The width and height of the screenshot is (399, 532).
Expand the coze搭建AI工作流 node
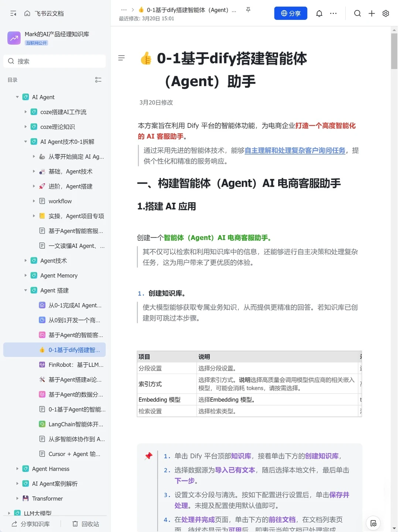tap(25, 112)
